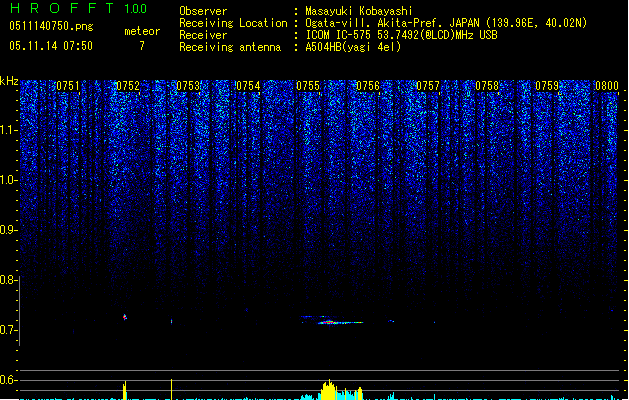The width and height of the screenshot is (629, 400).
Task: Select the filename 0511140750.png
Action: coord(51,26)
